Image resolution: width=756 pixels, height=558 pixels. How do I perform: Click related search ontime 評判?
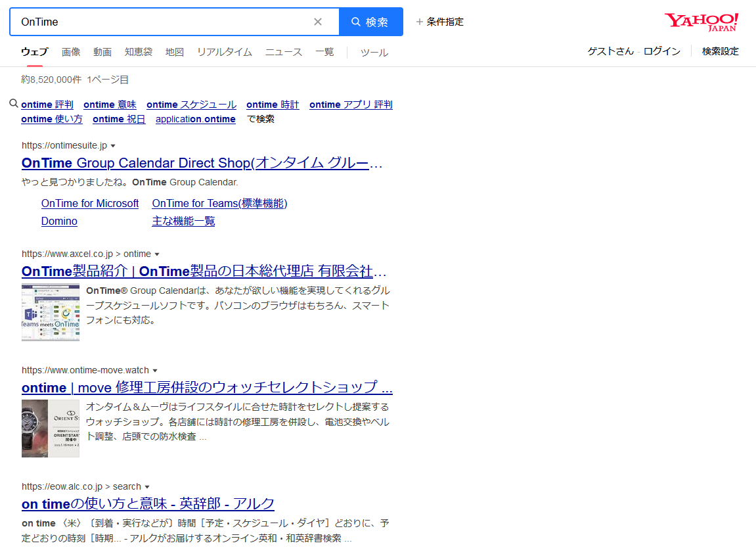(x=47, y=105)
